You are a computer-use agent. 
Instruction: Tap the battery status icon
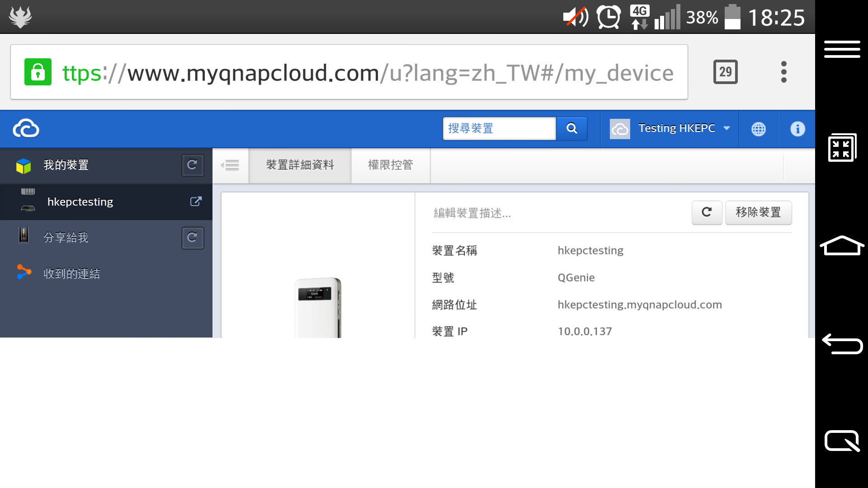[732, 17]
